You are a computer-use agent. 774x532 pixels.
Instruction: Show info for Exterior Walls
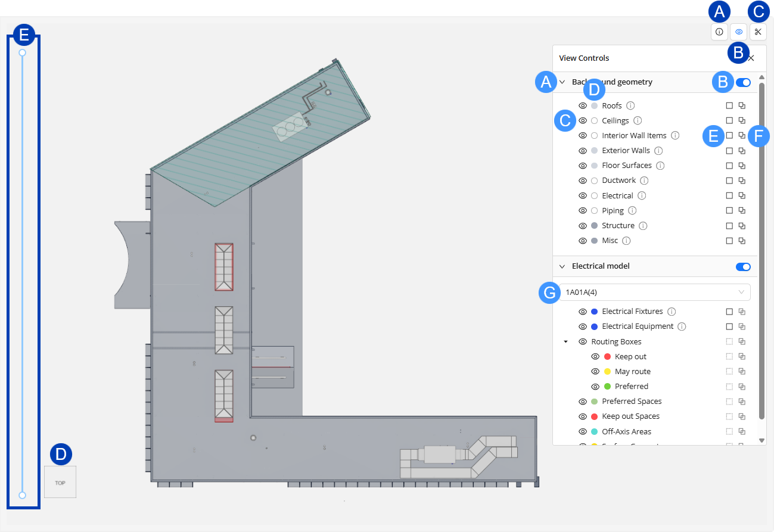coord(658,151)
